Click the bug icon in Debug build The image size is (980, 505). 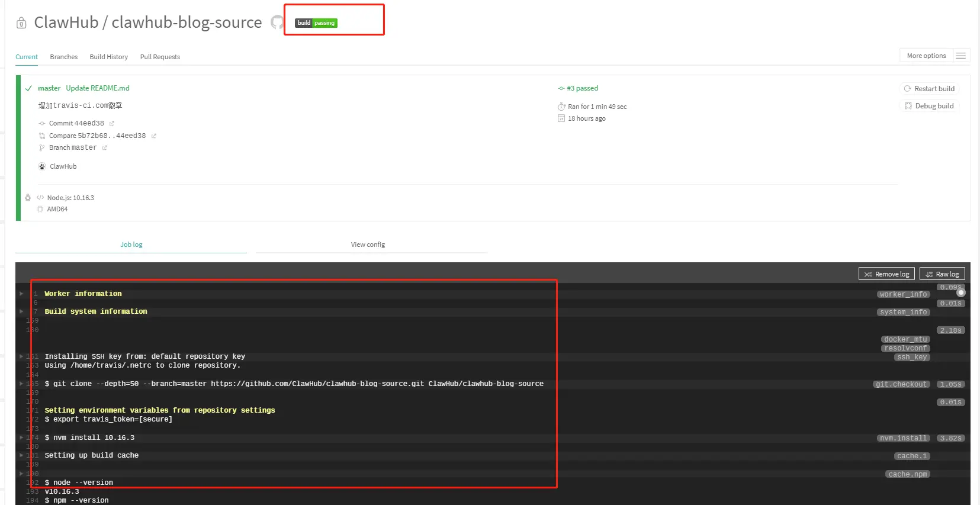908,106
